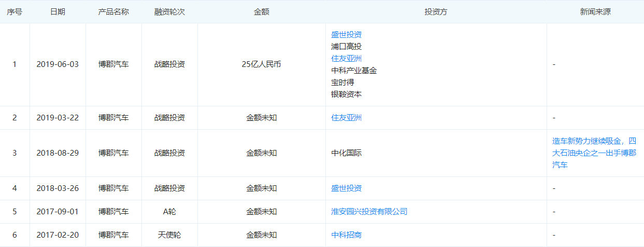Click the 中科产业基金 investor entry
644x247 pixels.
click(x=354, y=71)
